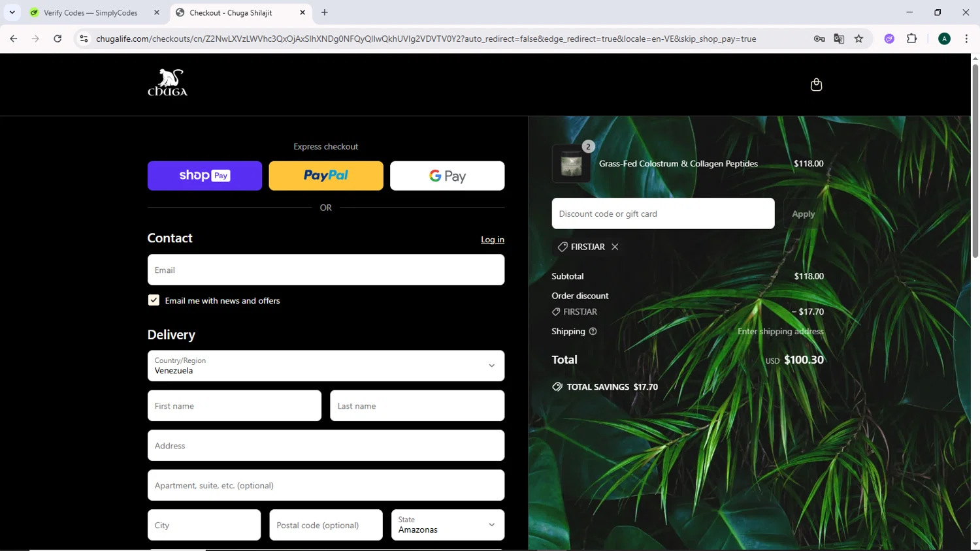Open the password manager key icon
The width and height of the screenshot is (980, 551).
(x=819, y=39)
